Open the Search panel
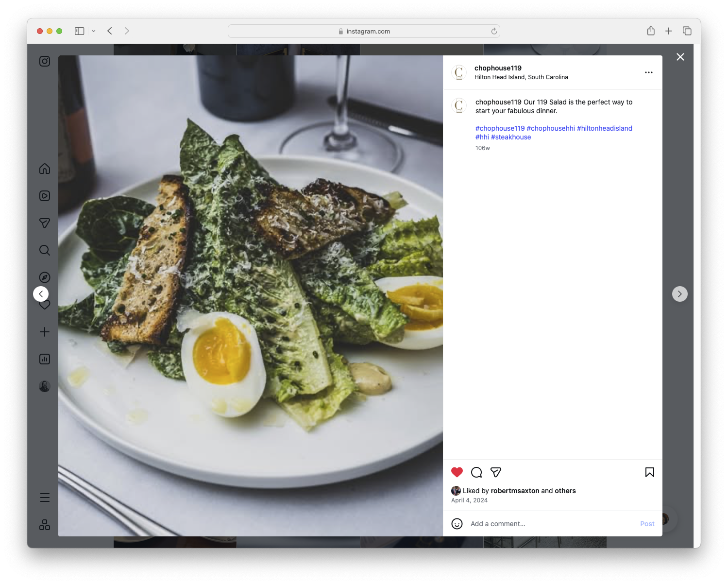Screen dimensions: 728x584 (44, 250)
